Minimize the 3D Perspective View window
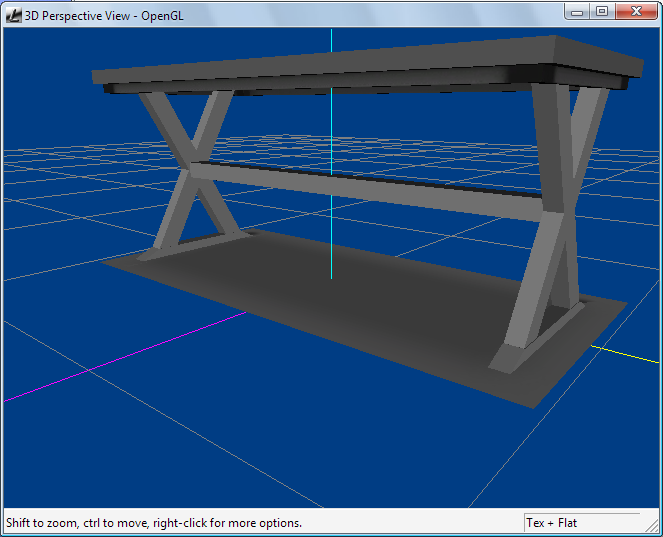Screen dimensions: 663x537 pyautogui.click(x=577, y=11)
